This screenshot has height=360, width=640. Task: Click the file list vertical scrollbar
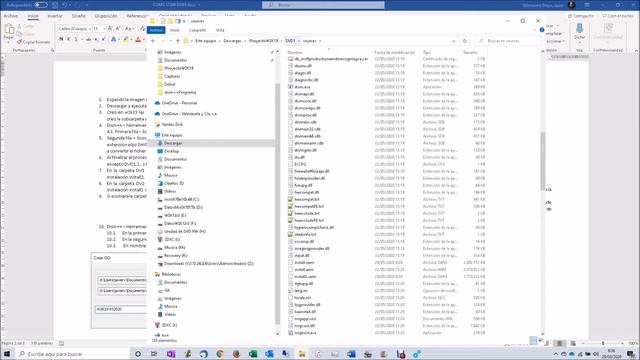(542, 160)
